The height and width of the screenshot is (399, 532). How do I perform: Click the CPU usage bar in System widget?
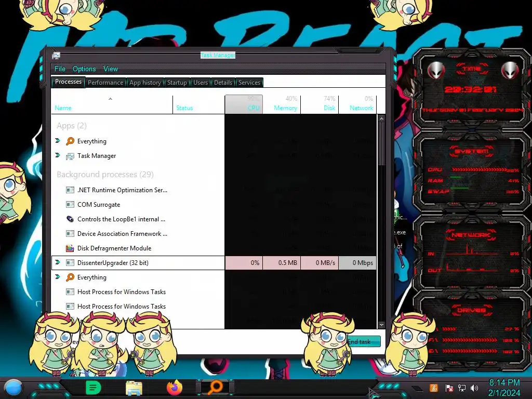click(x=478, y=170)
